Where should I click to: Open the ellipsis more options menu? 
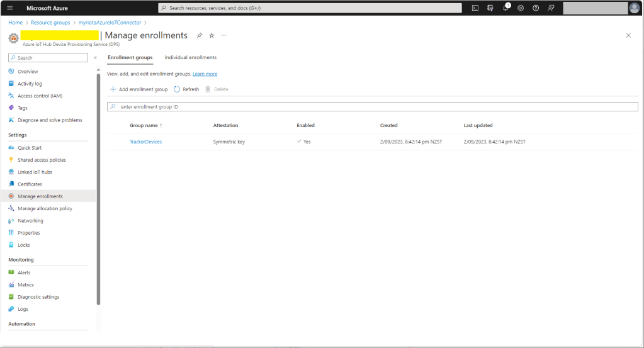point(224,35)
